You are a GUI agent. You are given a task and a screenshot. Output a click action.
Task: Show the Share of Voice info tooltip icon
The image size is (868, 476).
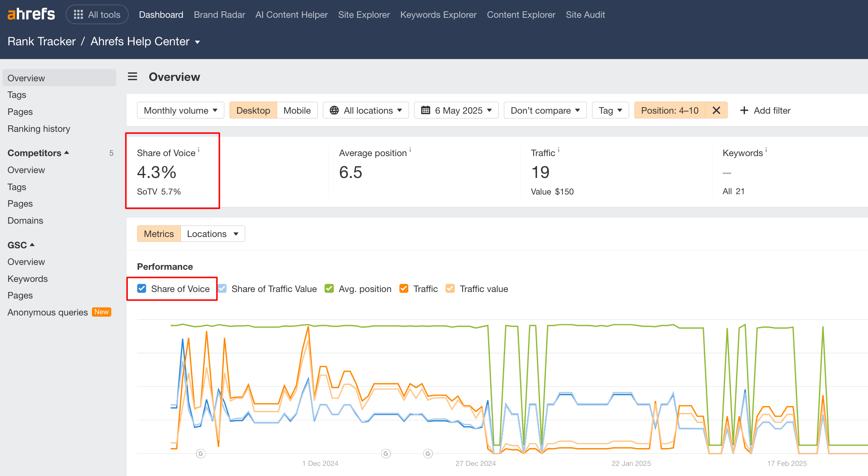(199, 150)
